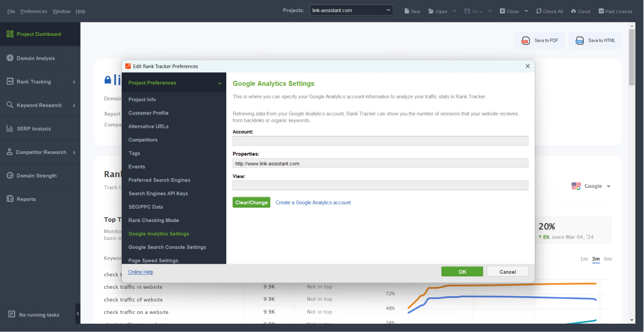This screenshot has height=332, width=644.
Task: Open the Cloud toolbar item
Action: [581, 11]
